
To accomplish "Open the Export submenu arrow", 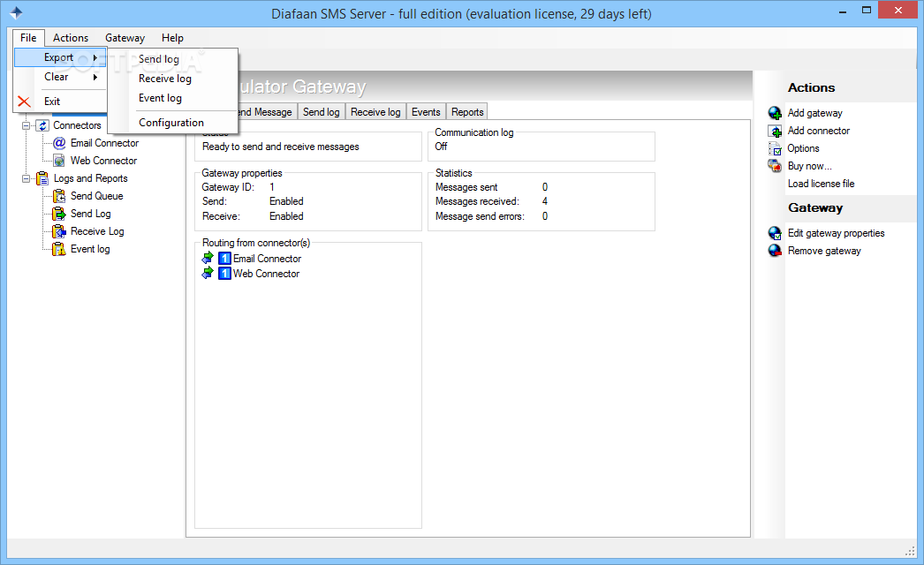I will click(x=95, y=57).
